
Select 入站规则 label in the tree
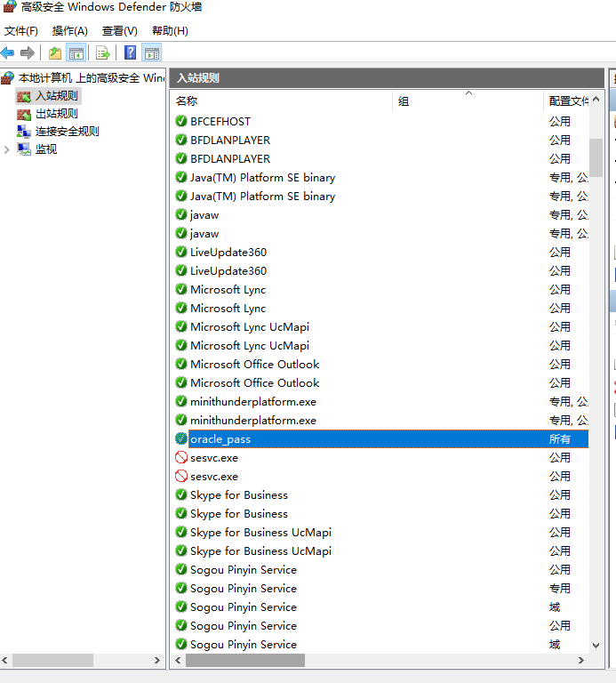coord(57,96)
